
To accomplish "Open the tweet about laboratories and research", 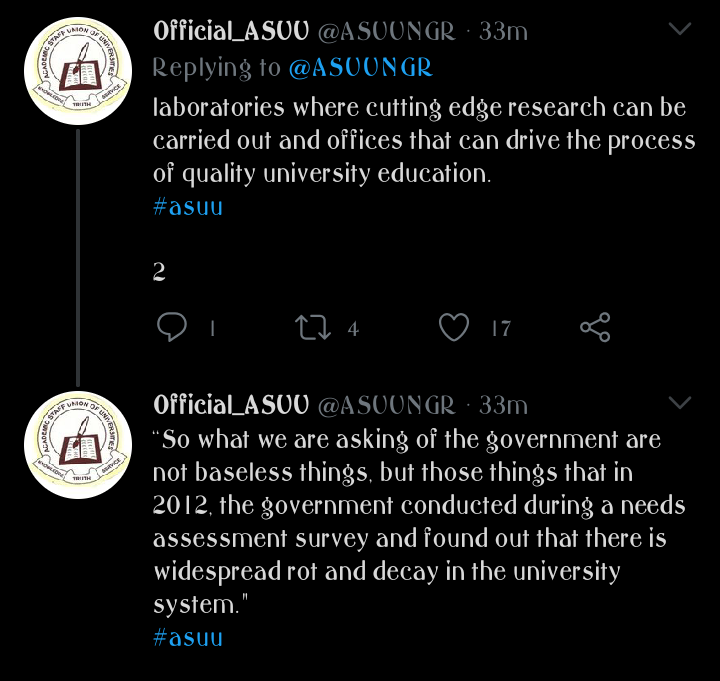I will point(424,141).
